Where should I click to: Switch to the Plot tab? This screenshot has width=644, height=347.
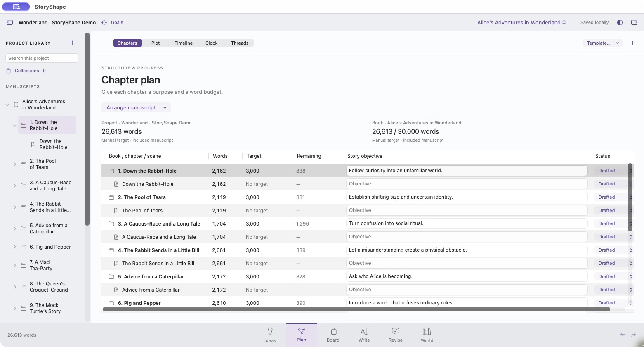(x=156, y=43)
